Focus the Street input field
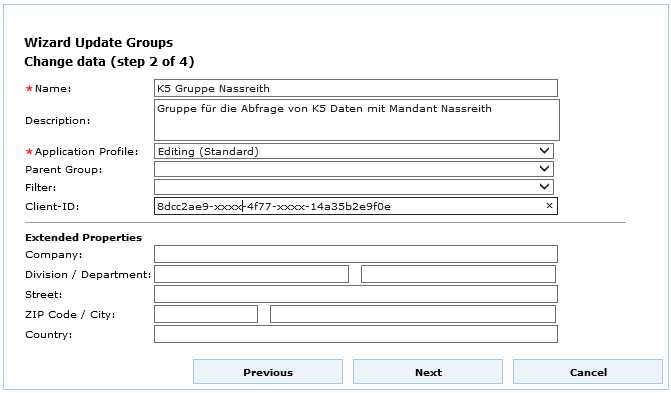The image size is (671, 393). point(356,294)
